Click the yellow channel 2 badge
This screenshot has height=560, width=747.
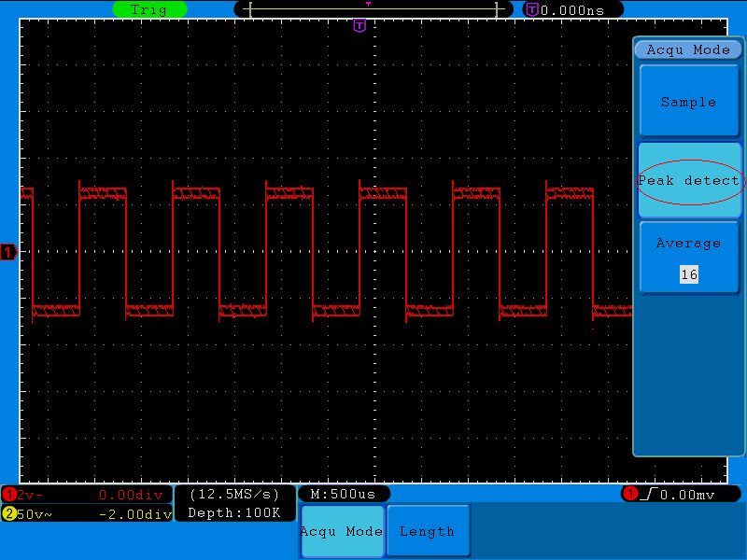pyautogui.click(x=8, y=514)
